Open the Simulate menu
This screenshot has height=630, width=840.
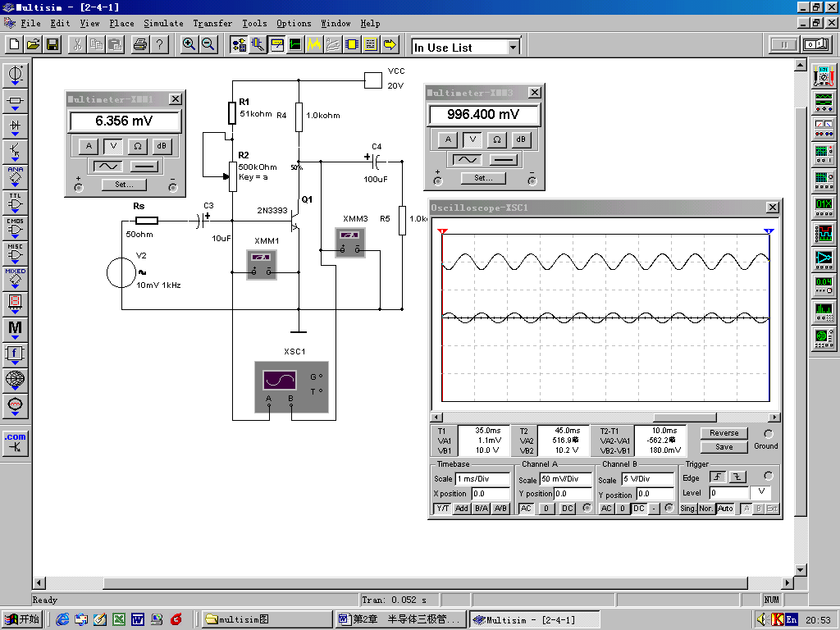coord(163,23)
